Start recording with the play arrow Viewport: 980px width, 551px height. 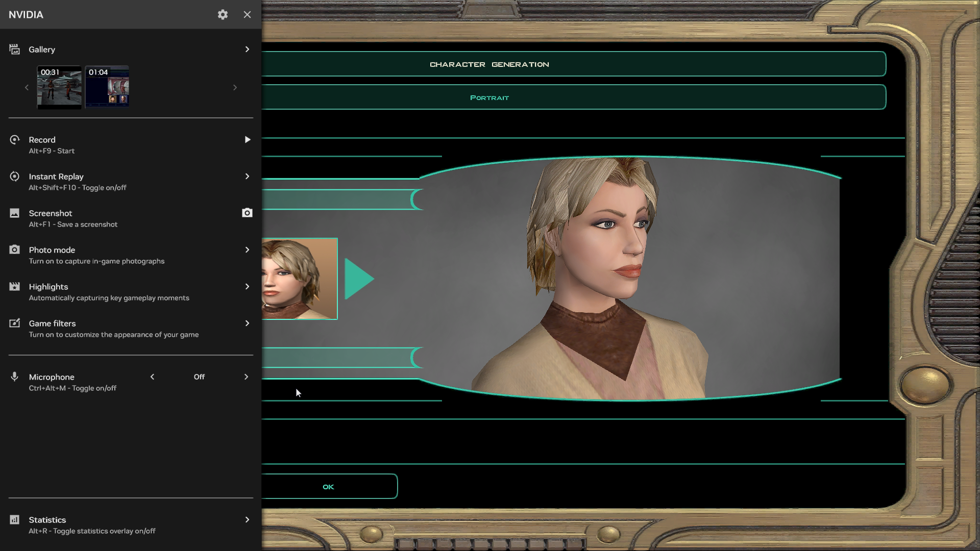[247, 139]
